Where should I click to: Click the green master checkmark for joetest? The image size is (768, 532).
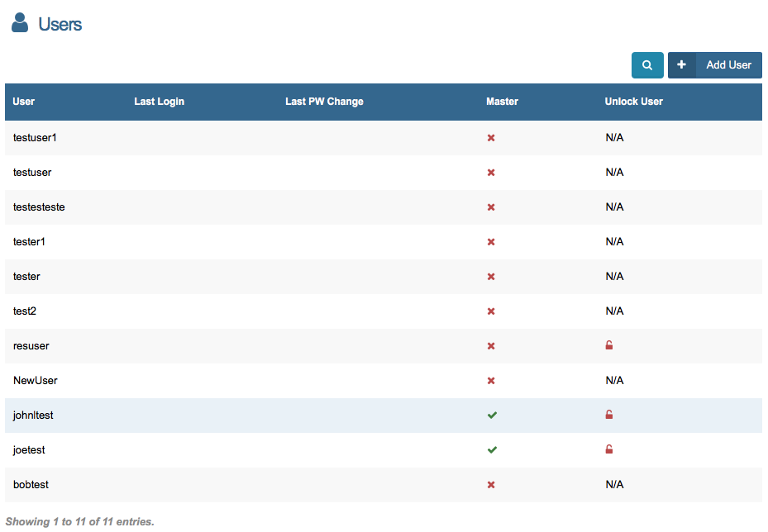pos(492,450)
